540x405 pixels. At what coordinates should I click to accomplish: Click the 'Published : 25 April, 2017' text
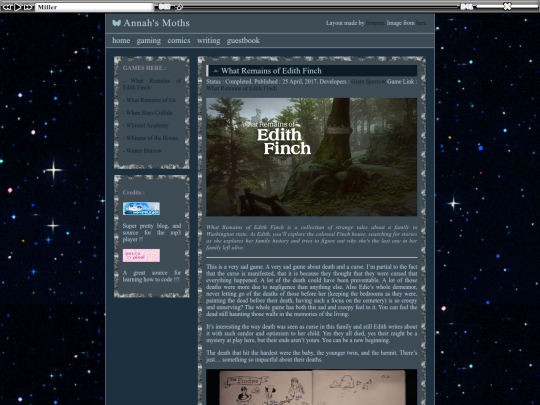pos(286,82)
